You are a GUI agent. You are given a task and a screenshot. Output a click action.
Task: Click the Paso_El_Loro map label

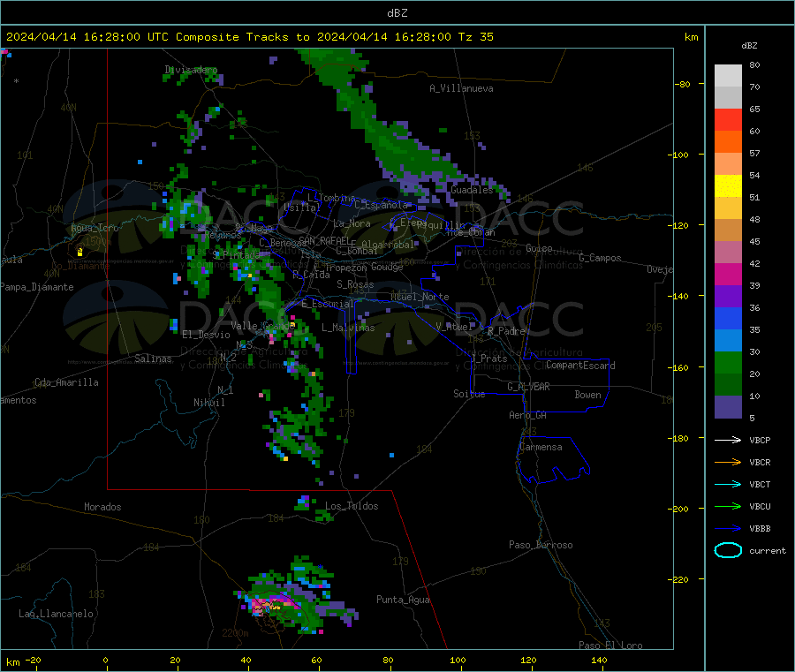(610, 646)
